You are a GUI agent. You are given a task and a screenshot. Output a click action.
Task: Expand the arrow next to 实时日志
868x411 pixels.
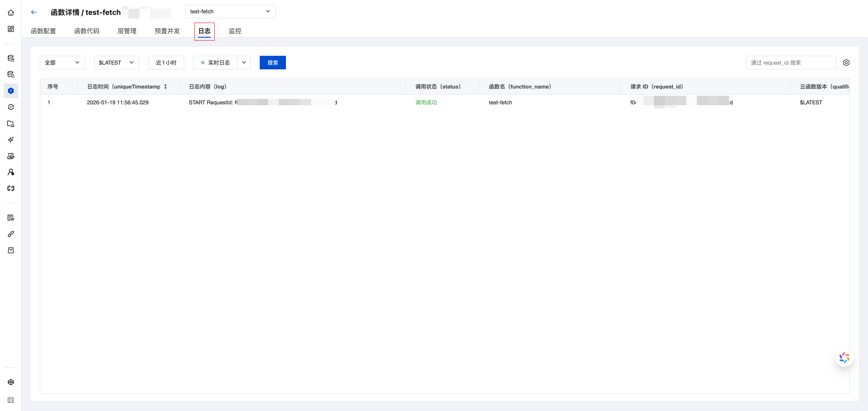click(x=244, y=63)
